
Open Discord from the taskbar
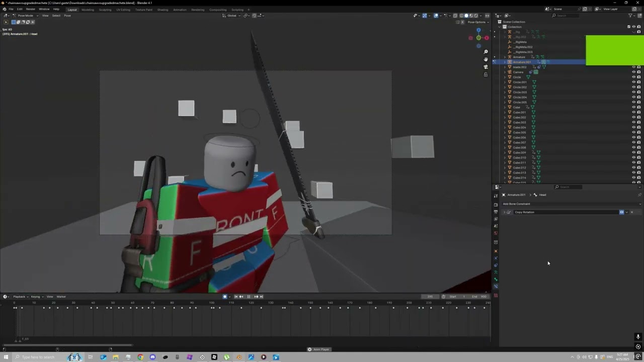pyautogui.click(x=152, y=357)
